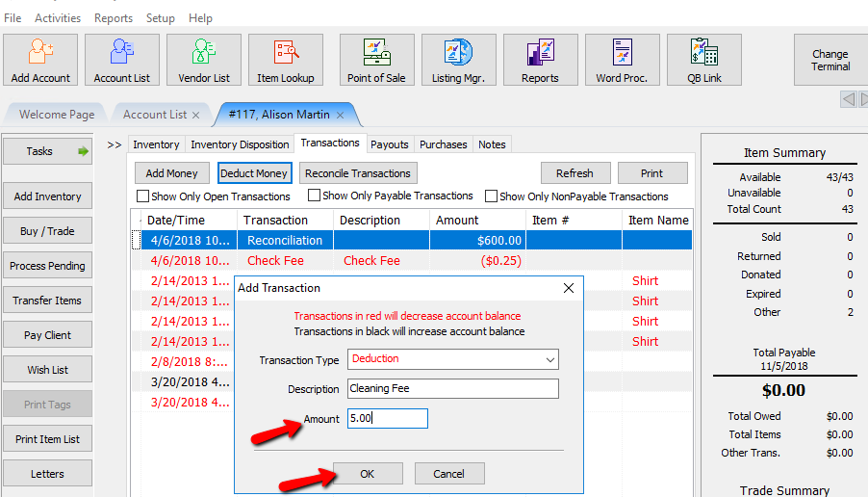The image size is (868, 497).
Task: Sort by the Description column header
Action: tap(381, 221)
